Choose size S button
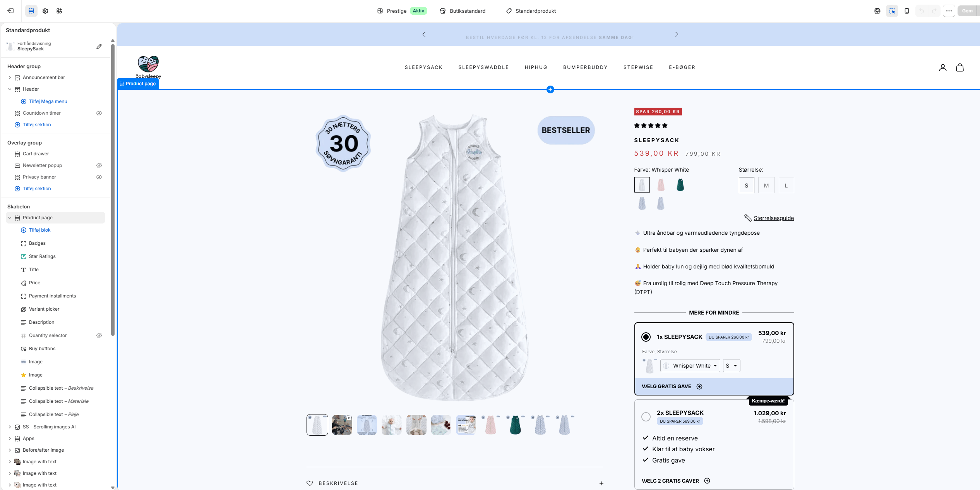The image size is (980, 490). pos(747,185)
